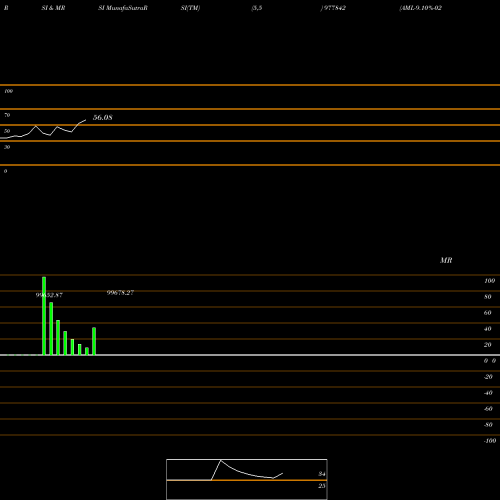
Task: Click the RSI axis label 30
Action: coord(7,147)
